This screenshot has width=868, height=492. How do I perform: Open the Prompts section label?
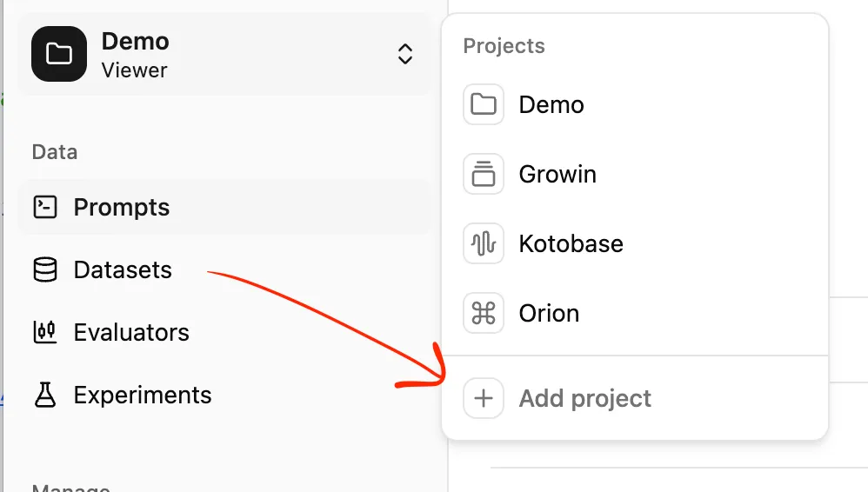(122, 207)
